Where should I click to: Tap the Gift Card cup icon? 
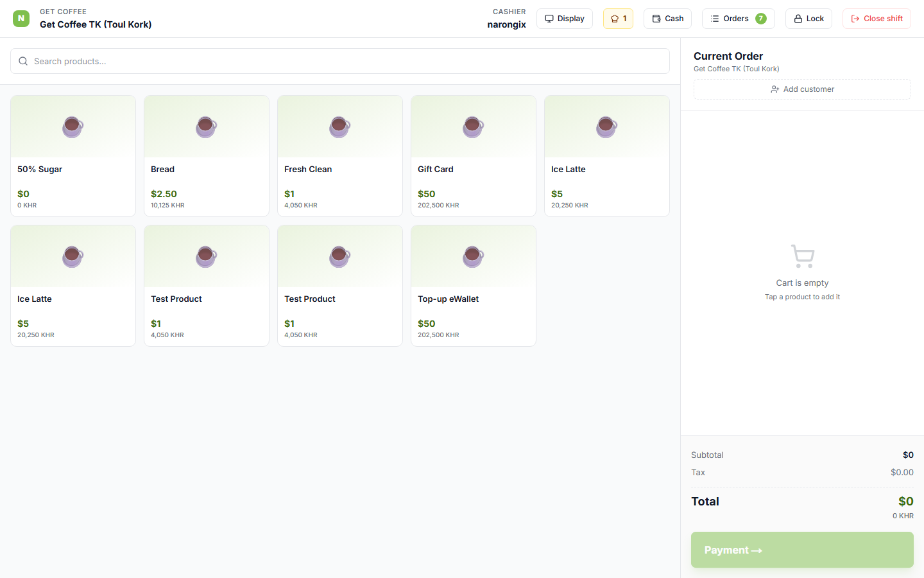(x=473, y=127)
